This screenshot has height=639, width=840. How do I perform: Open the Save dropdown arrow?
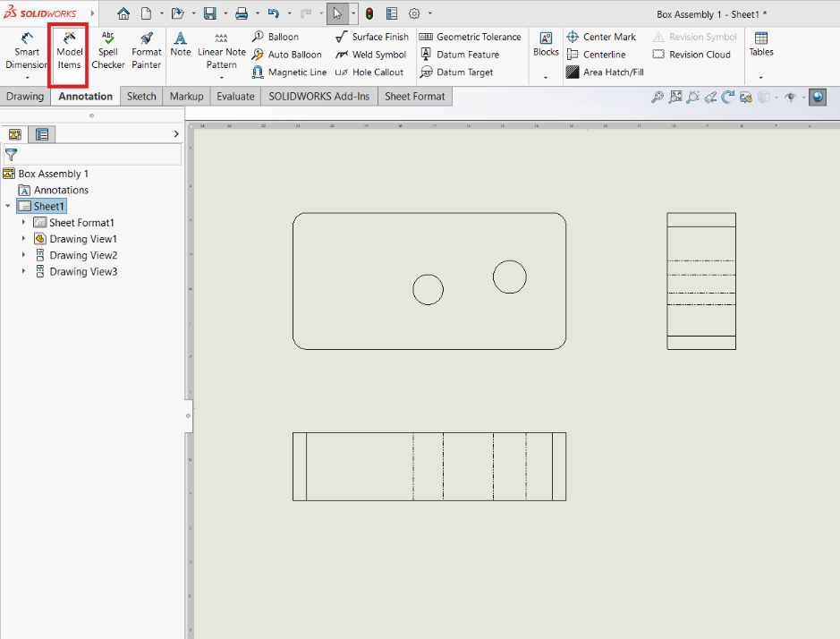225,13
